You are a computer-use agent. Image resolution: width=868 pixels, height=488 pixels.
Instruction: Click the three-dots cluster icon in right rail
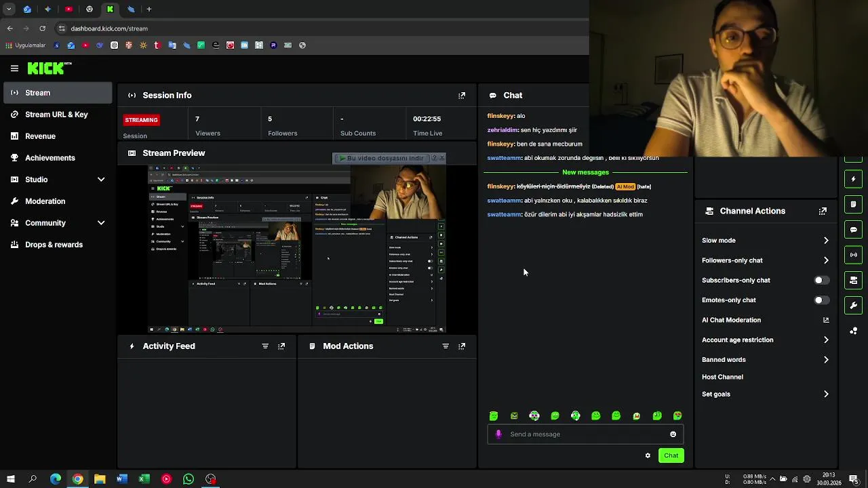tap(853, 331)
